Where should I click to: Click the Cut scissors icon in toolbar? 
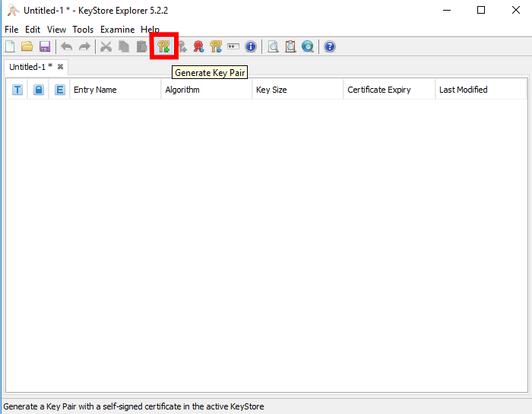coord(106,46)
